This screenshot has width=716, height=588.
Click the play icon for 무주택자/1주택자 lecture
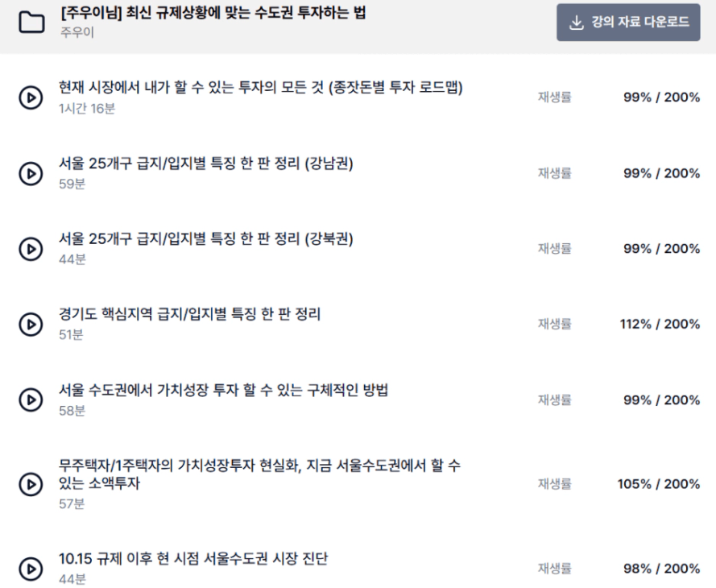[31, 484]
